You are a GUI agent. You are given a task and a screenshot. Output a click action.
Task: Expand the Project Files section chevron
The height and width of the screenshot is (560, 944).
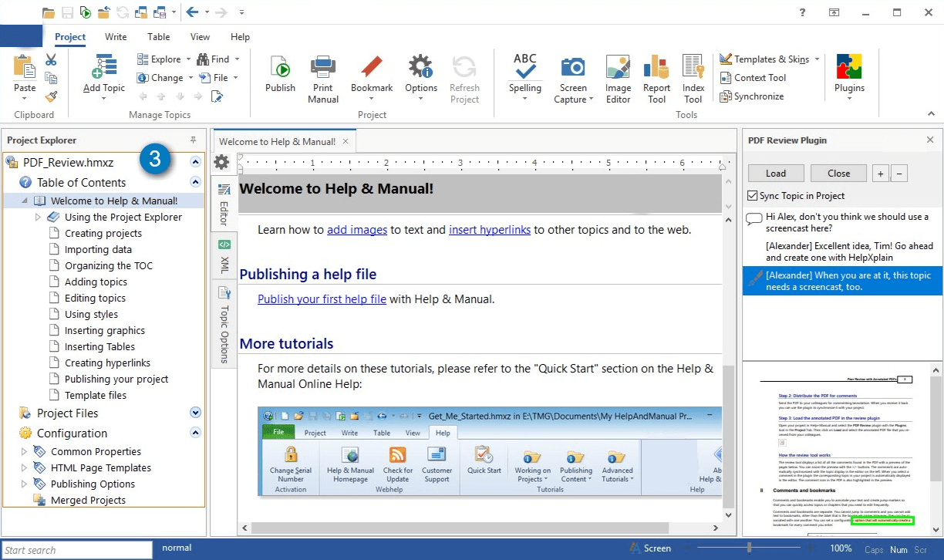click(195, 413)
